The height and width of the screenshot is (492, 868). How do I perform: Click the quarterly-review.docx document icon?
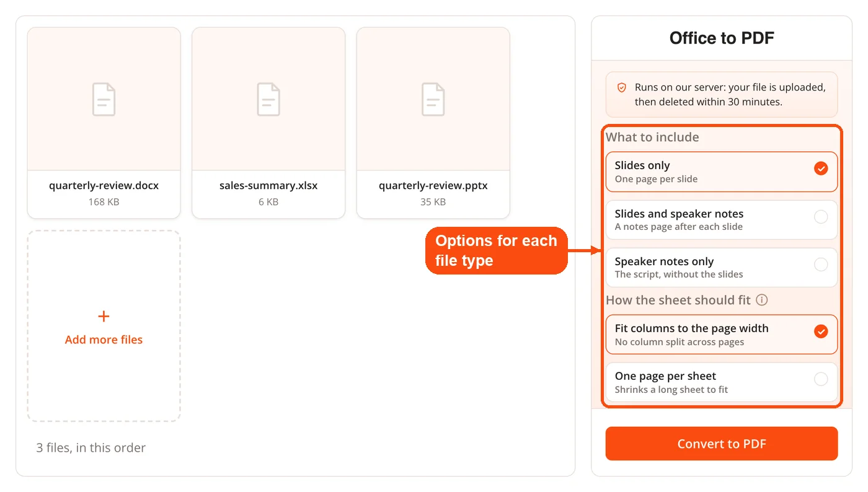click(x=104, y=99)
